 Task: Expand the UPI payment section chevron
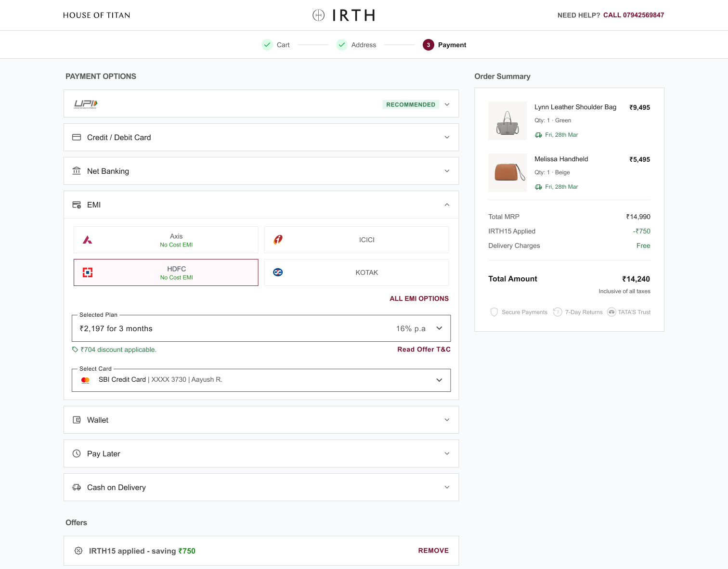(447, 104)
